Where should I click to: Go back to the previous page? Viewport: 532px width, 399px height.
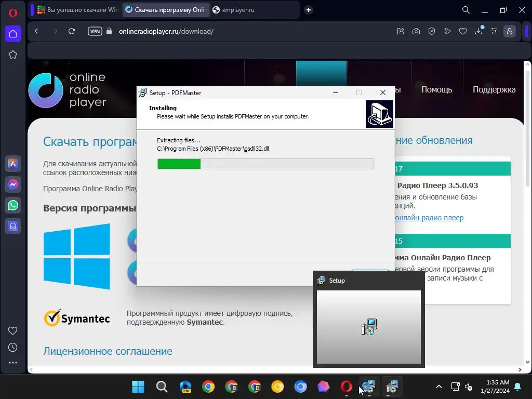coord(37,31)
